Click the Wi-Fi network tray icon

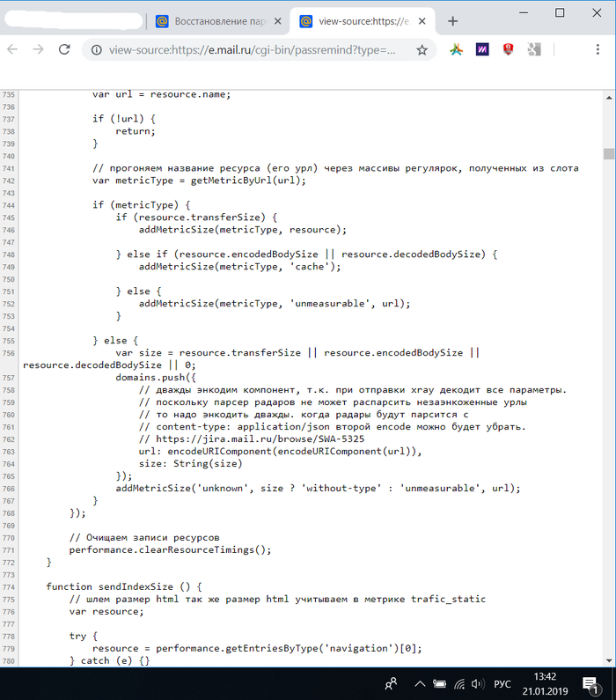[458, 683]
